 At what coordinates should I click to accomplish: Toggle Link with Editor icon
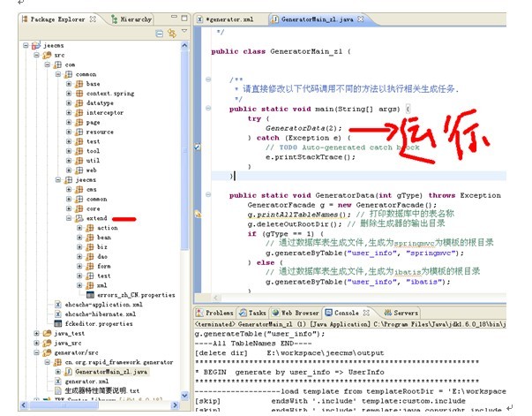tap(172, 34)
